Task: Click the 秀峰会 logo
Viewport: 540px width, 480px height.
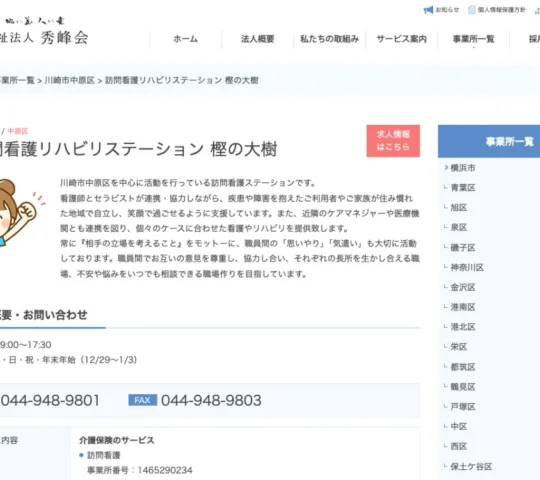Action: coord(44,31)
